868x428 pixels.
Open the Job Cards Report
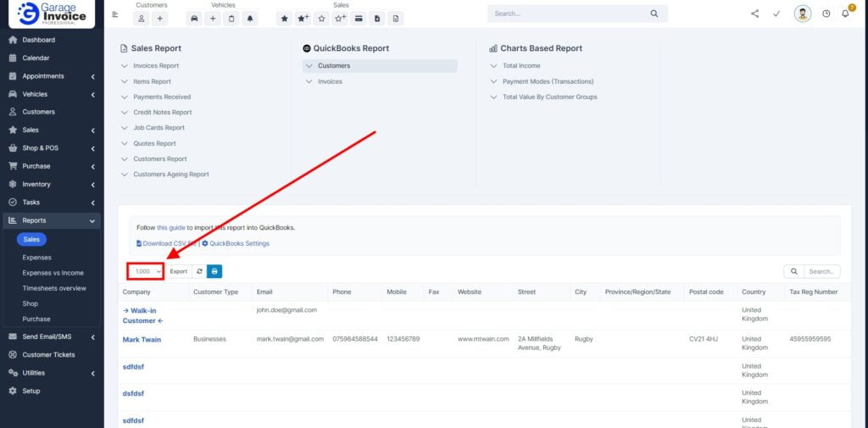[x=159, y=127]
